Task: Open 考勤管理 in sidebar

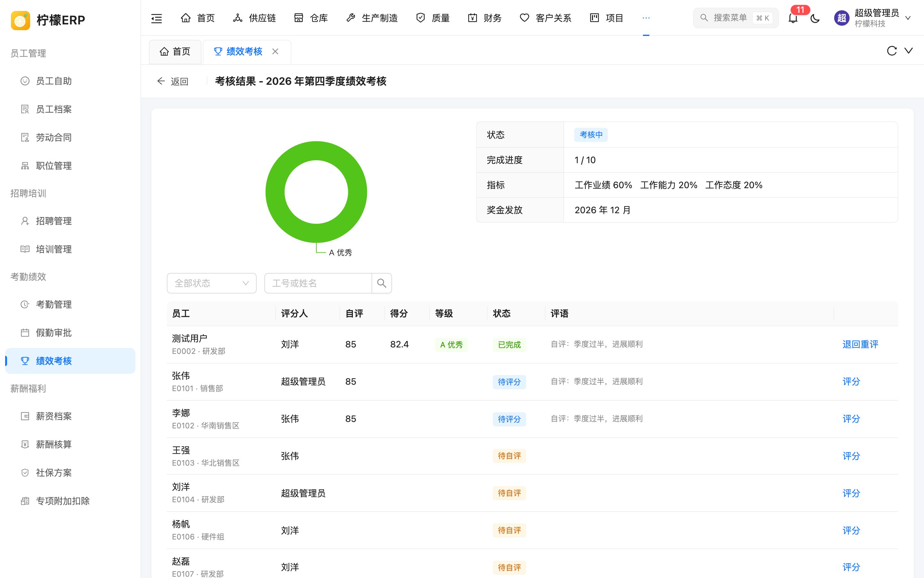Action: pyautogui.click(x=70, y=304)
